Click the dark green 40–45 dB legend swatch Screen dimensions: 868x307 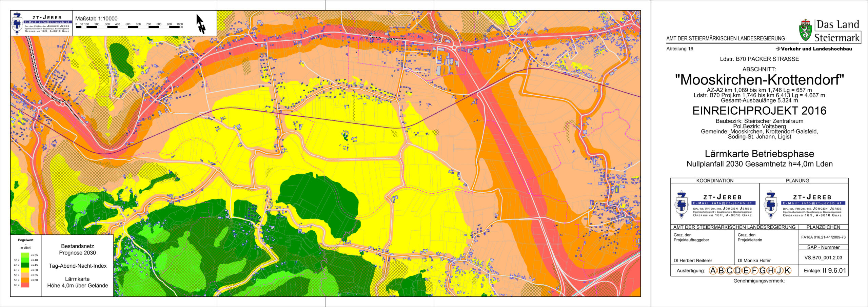pyautogui.click(x=25, y=265)
